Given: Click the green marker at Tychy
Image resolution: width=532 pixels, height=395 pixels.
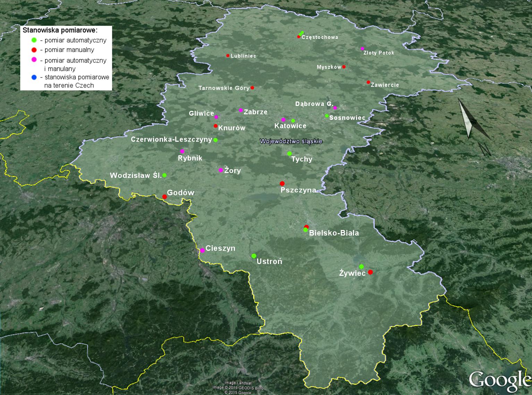Looking at the screenshot, I should pos(289,154).
